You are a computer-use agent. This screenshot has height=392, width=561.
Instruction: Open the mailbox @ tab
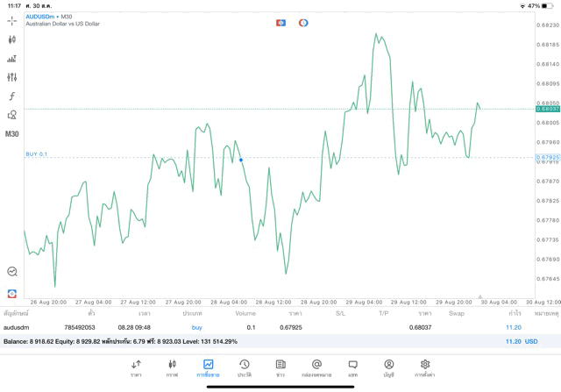(316, 367)
